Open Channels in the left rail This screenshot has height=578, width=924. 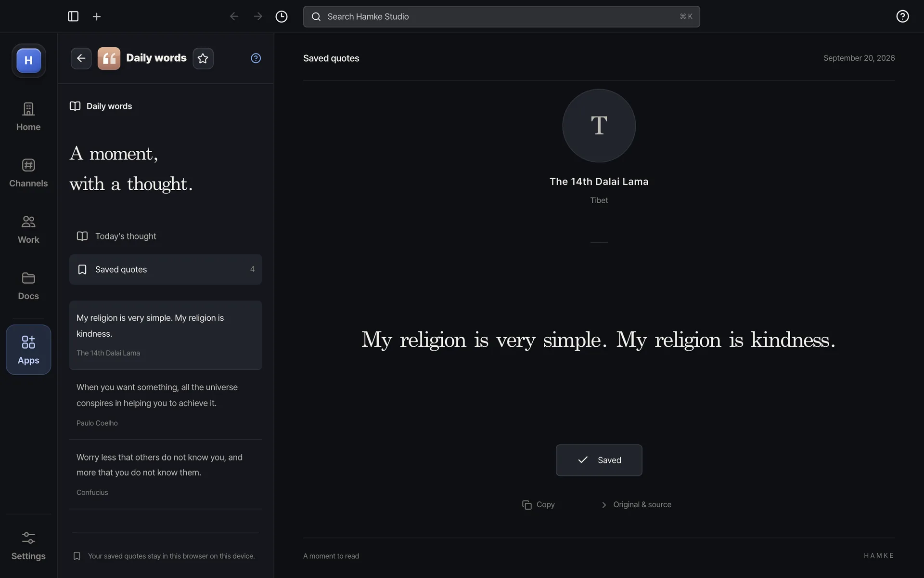(28, 173)
